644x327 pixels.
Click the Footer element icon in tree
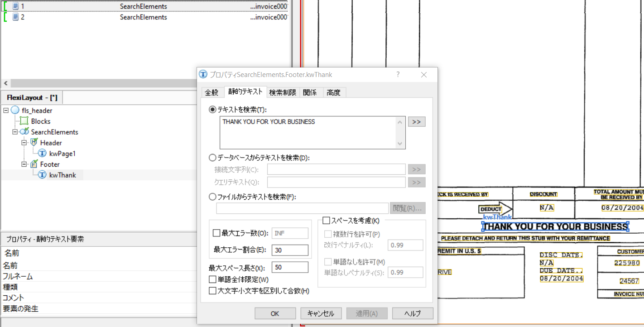(x=33, y=164)
